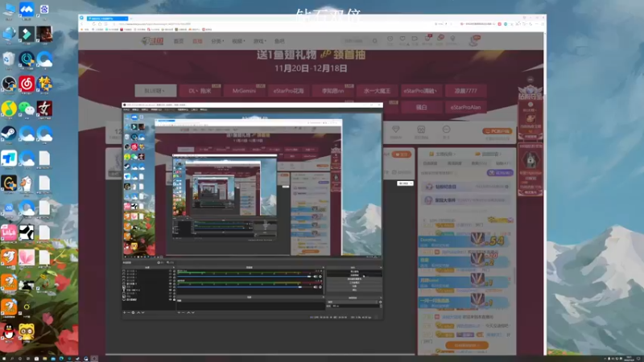Open the pink petals desktop icon

pos(27,257)
